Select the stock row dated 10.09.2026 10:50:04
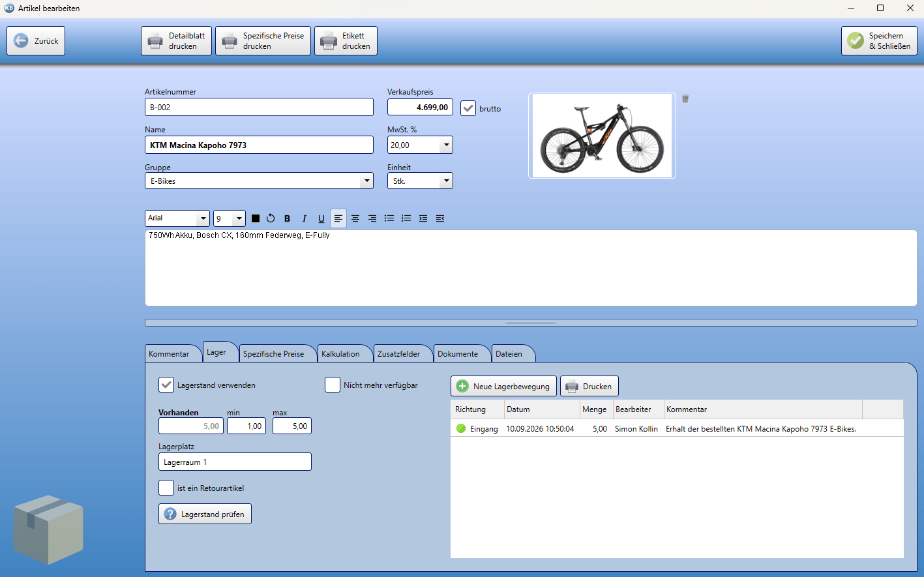This screenshot has height=577, width=924. [x=677, y=428]
